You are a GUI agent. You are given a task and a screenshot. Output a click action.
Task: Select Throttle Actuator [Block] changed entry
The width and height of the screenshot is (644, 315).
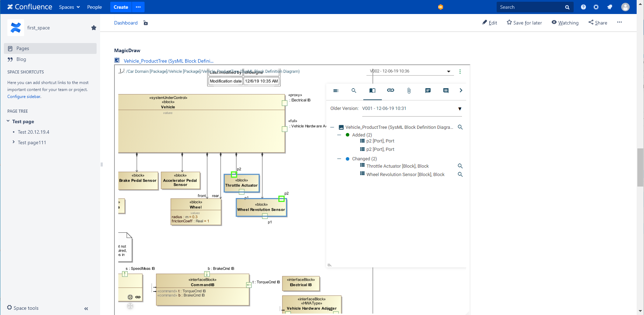(x=397, y=166)
